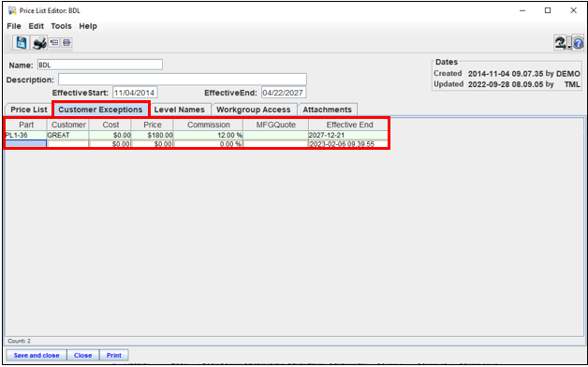Select the Attachments tab
Screen dimensions: 588x367
[x=328, y=110]
